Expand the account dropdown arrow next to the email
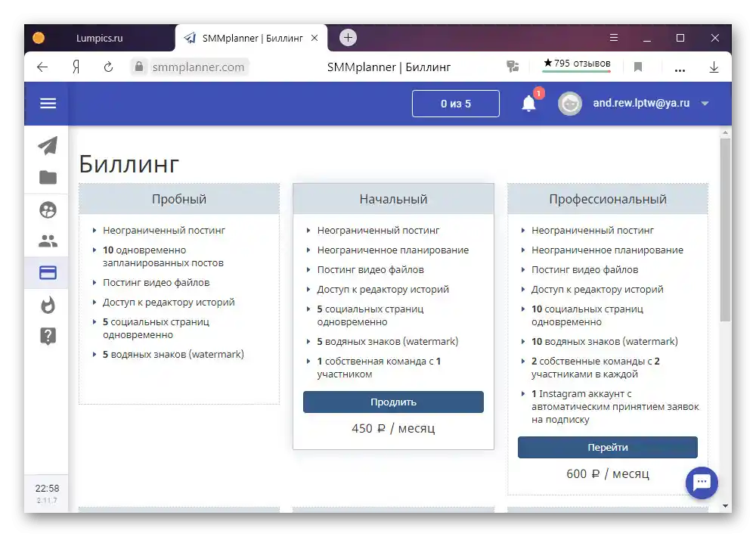This screenshot has height=537, width=756. point(705,104)
